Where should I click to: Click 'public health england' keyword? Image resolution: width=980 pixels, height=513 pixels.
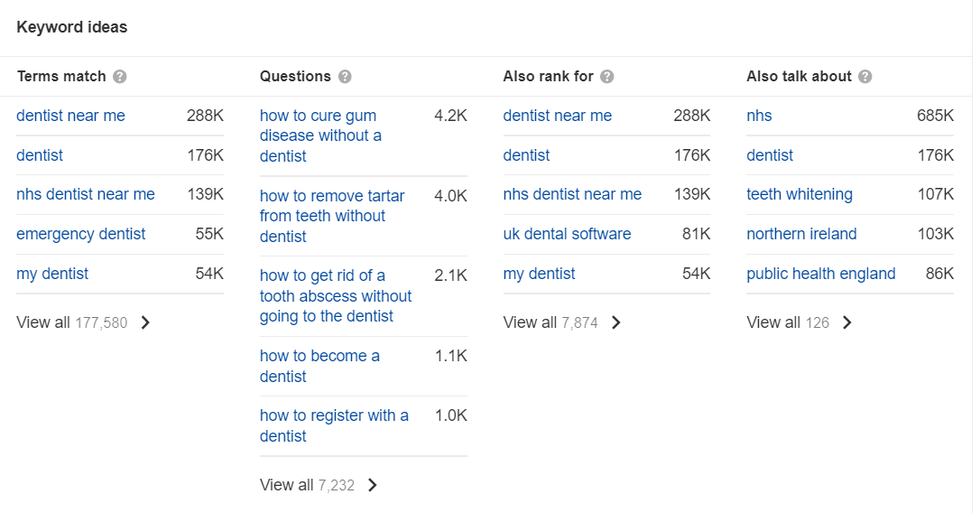pos(820,274)
